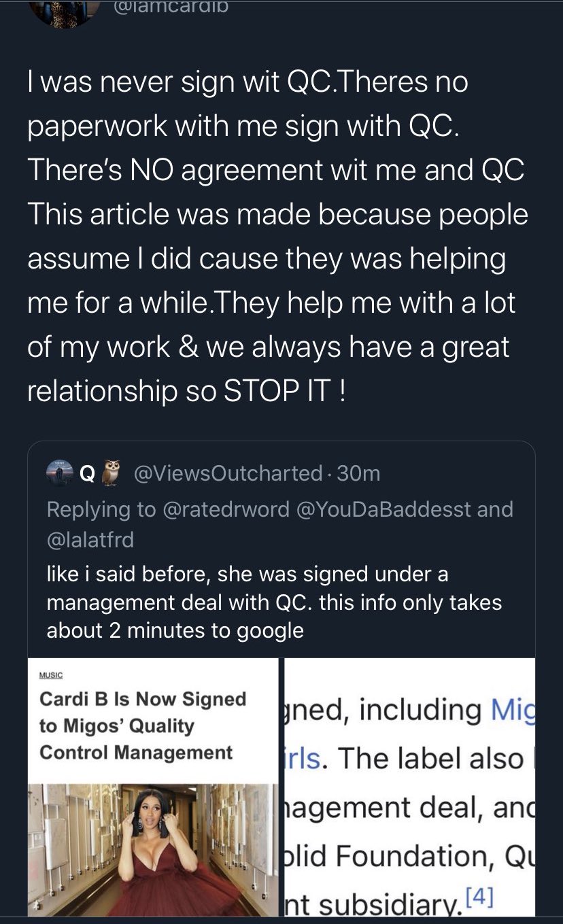Screen dimensions: 563x924
Task: Click the MUSIC label in article image
Action: click(x=50, y=675)
